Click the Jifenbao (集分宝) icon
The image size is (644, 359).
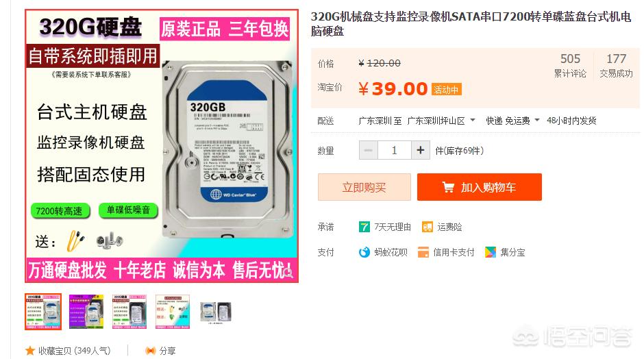click(x=491, y=252)
